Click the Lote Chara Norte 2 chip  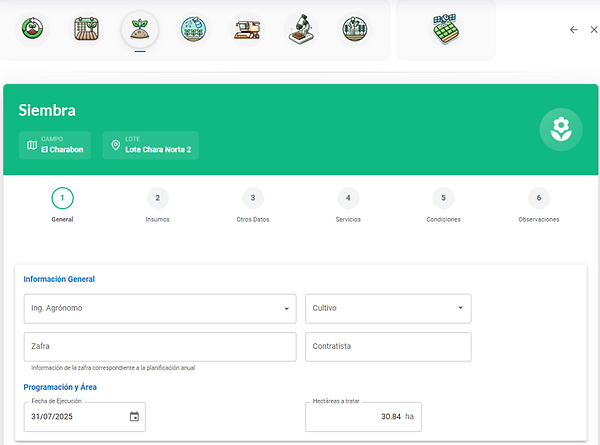point(150,145)
